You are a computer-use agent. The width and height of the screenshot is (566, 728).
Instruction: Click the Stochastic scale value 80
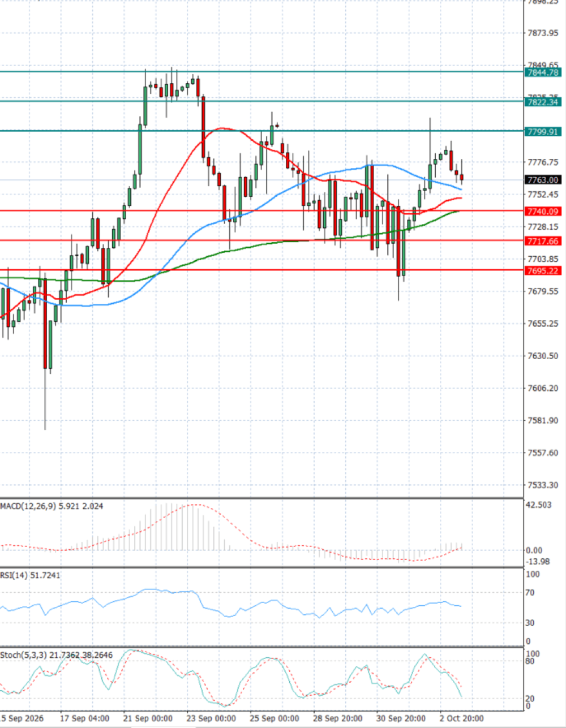click(530, 660)
